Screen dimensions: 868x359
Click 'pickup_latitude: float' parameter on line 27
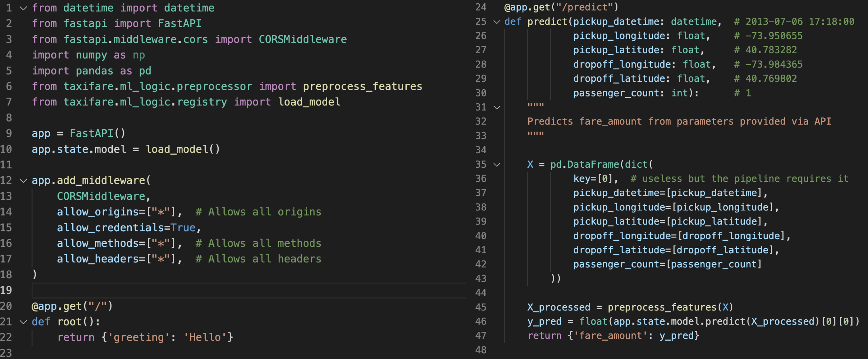(636, 50)
